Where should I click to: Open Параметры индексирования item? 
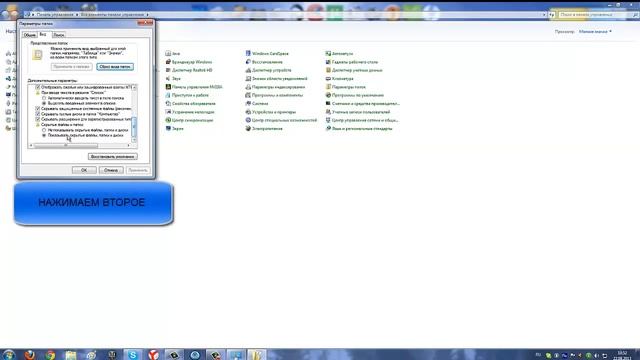coord(275,87)
